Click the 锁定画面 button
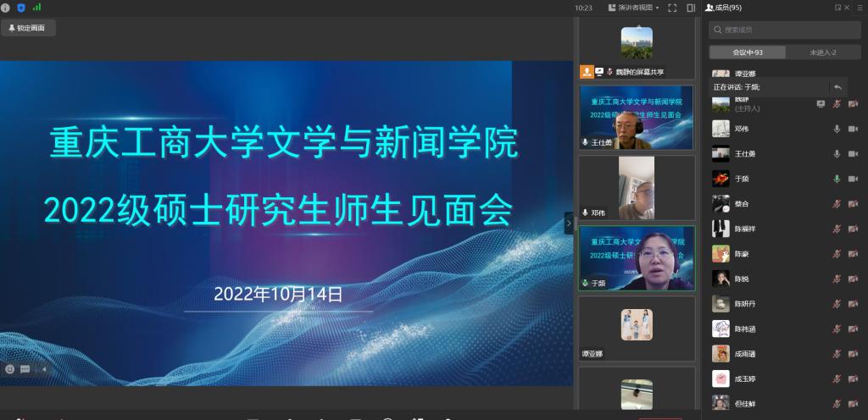 tap(29, 28)
